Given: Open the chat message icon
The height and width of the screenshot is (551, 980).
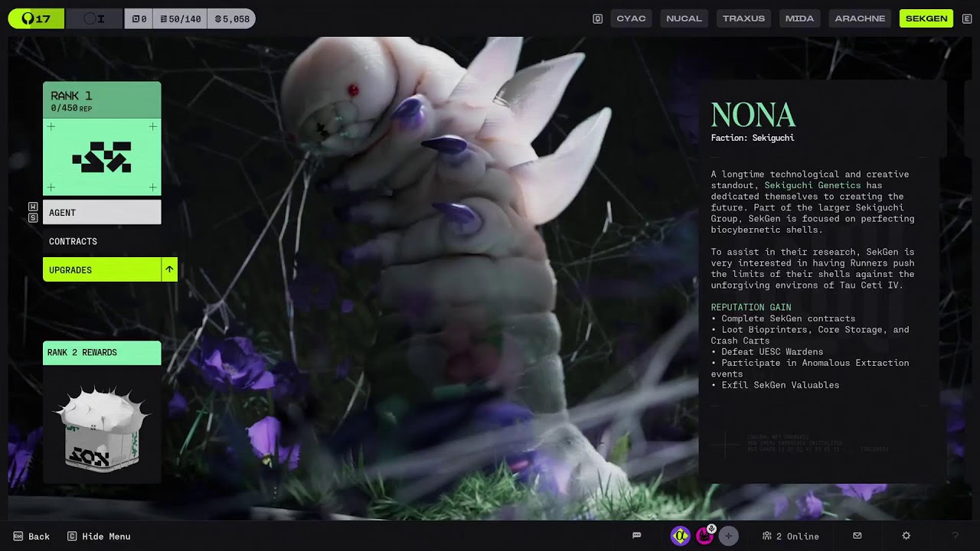Looking at the screenshot, I should (x=636, y=536).
